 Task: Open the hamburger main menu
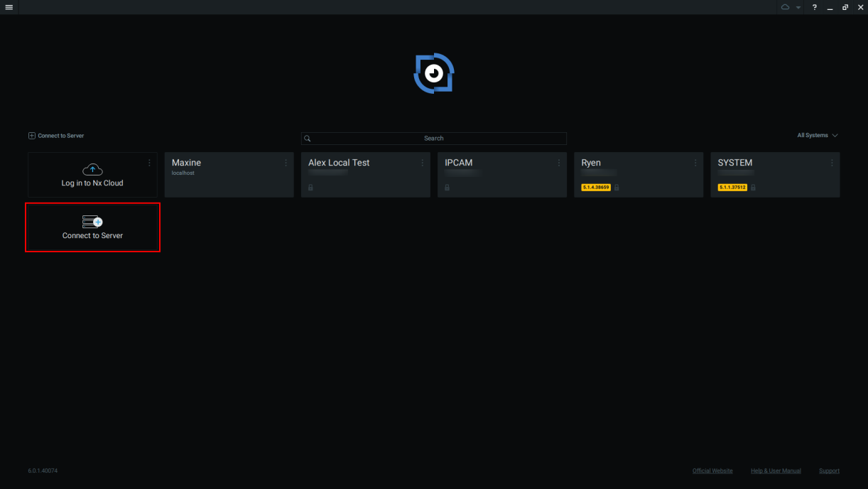[x=9, y=7]
